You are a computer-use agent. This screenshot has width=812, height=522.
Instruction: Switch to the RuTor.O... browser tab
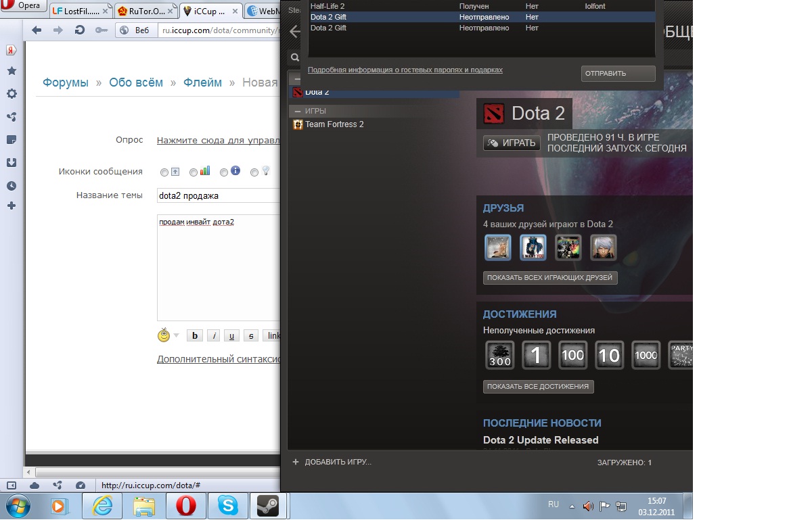coord(144,11)
